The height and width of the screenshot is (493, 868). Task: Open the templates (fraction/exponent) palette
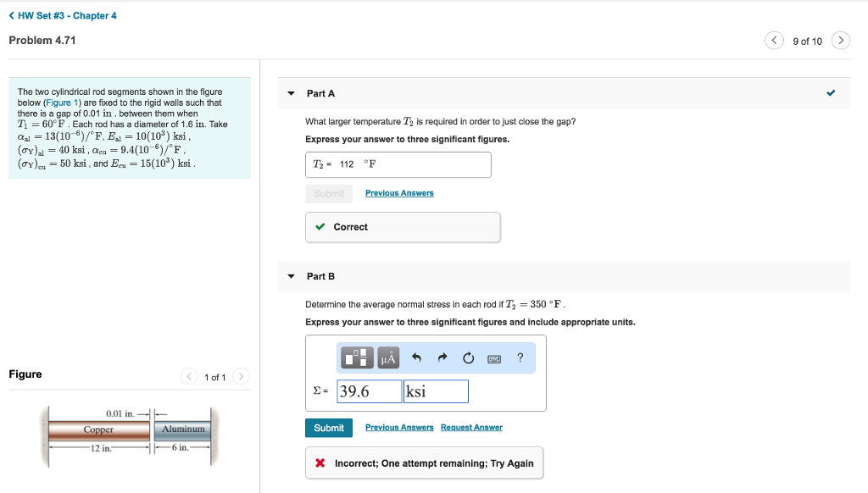pos(357,358)
